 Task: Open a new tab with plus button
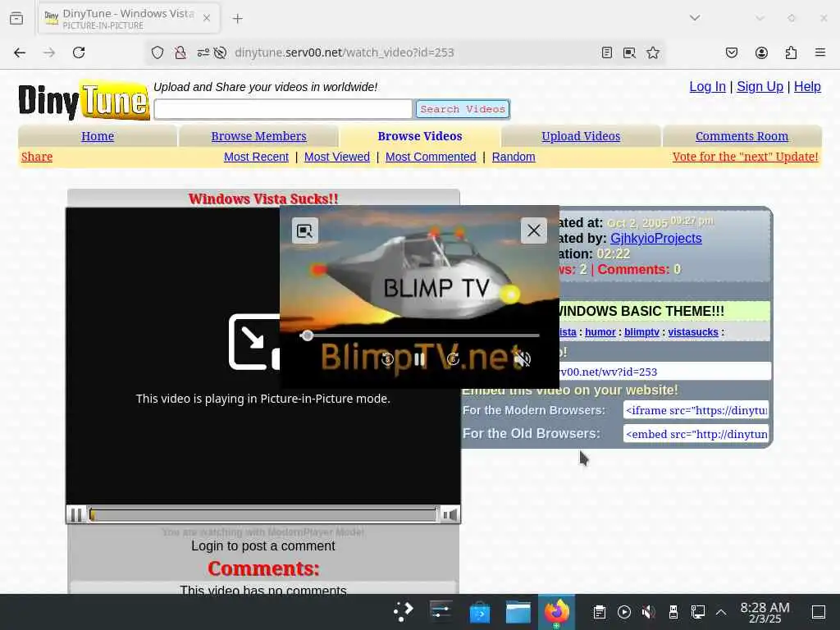pos(237,19)
